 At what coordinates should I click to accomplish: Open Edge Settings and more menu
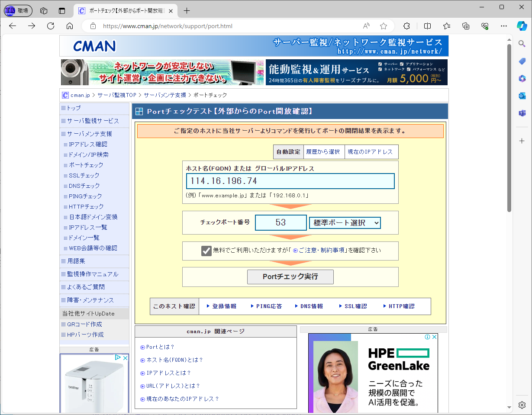pos(504,26)
